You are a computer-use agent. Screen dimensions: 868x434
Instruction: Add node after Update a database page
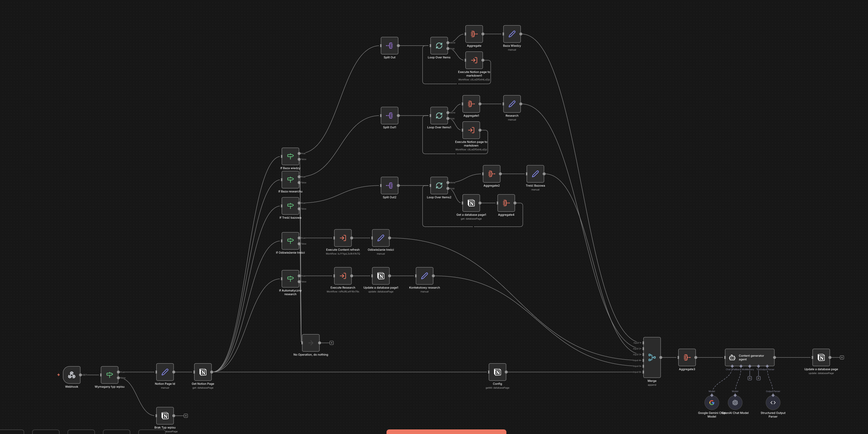842,357
